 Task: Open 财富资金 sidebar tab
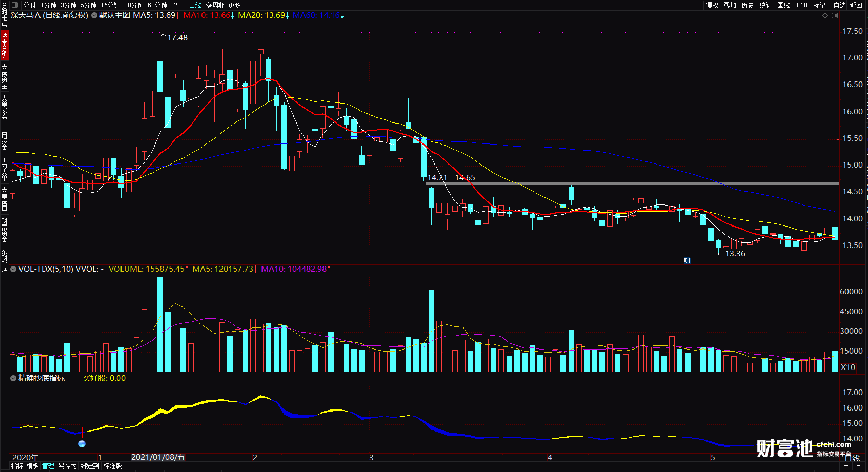4,230
